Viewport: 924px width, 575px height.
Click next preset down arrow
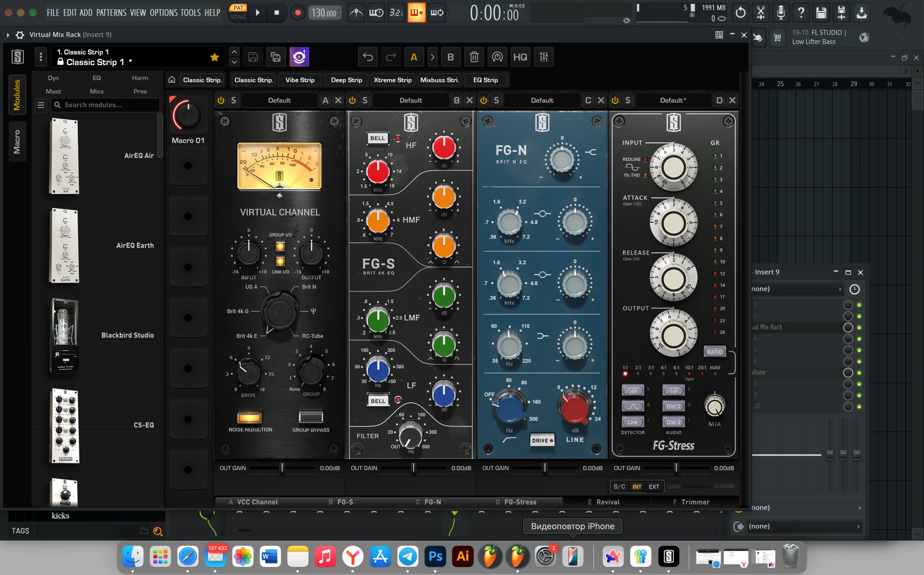(234, 62)
